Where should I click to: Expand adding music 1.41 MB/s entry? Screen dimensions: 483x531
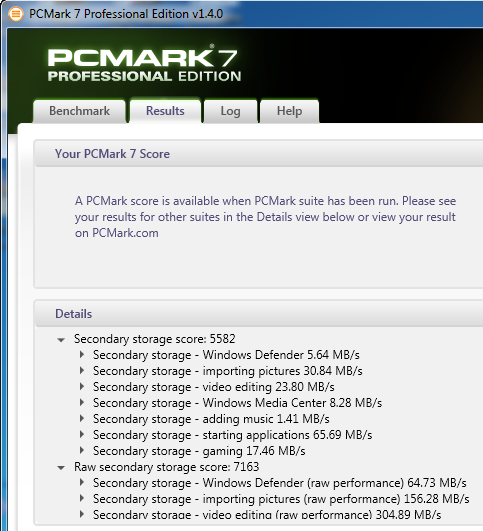[82, 419]
